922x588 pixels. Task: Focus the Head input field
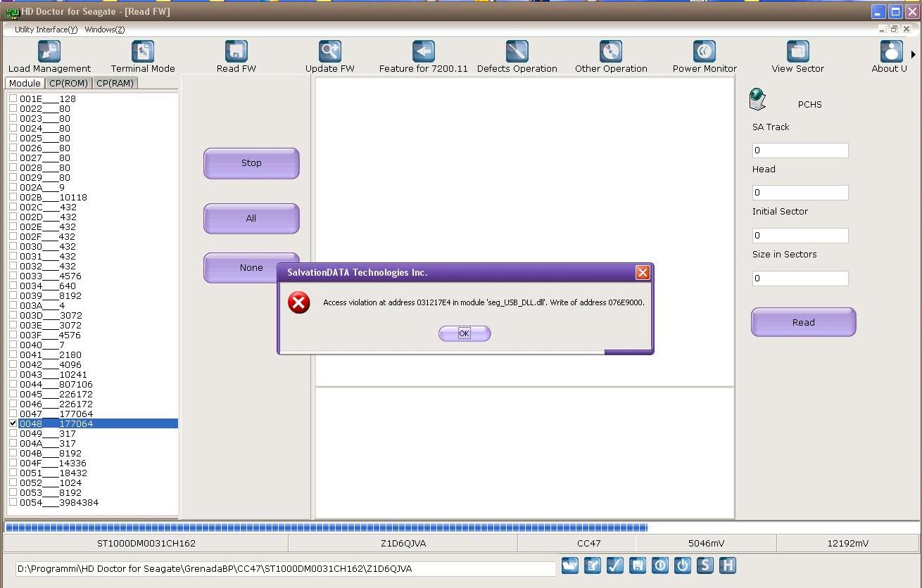click(x=800, y=192)
